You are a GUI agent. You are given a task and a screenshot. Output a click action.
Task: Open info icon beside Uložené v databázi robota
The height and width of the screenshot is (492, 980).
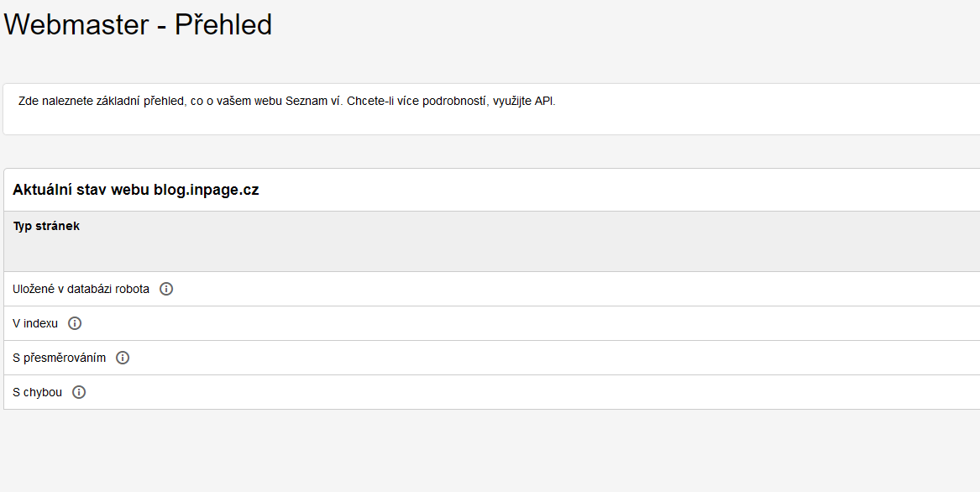(165, 289)
